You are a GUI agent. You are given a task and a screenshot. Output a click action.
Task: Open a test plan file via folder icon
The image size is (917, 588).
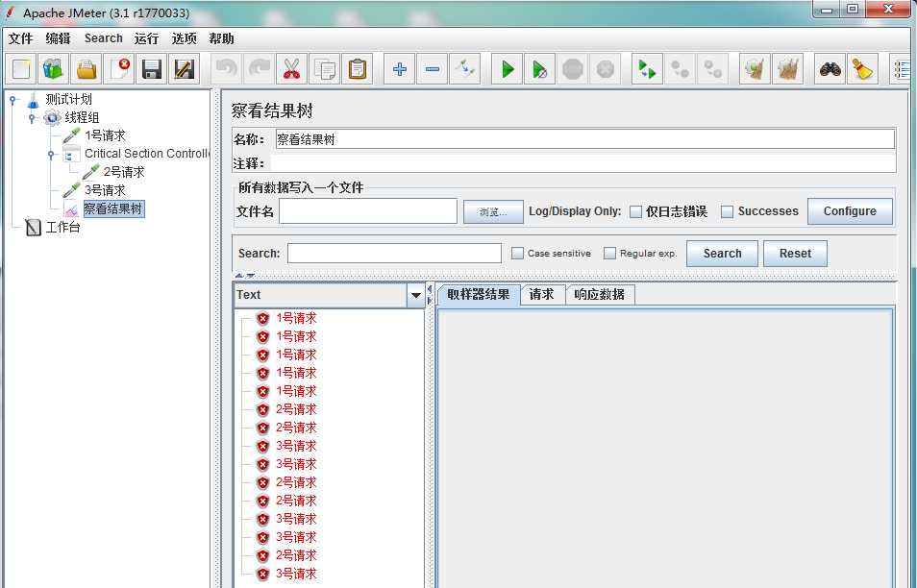click(87, 69)
